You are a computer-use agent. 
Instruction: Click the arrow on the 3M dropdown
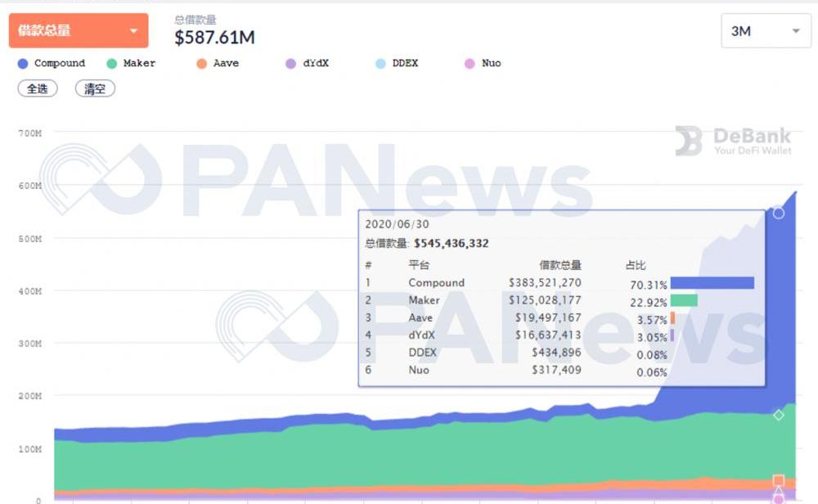point(796,31)
